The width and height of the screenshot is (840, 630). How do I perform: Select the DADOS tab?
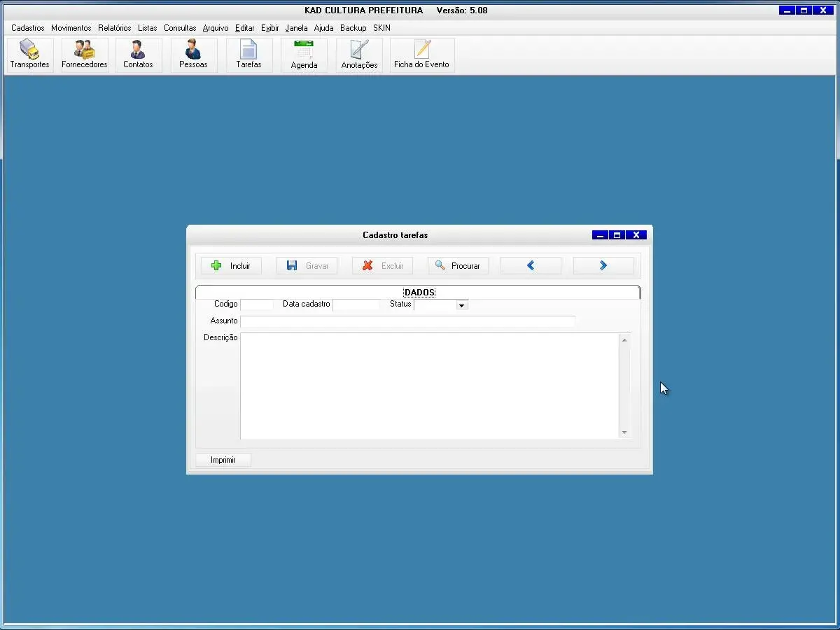[x=419, y=292]
